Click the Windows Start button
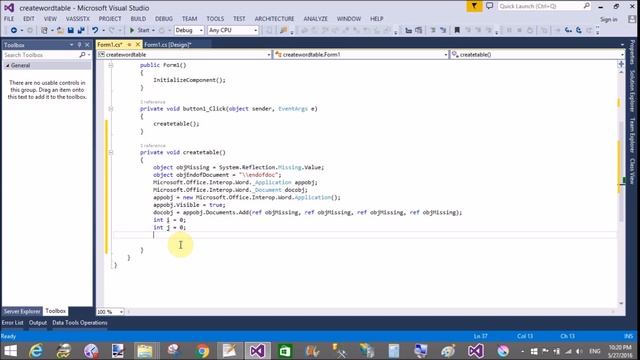Image resolution: width=640 pixels, height=360 pixels. click(x=10, y=351)
